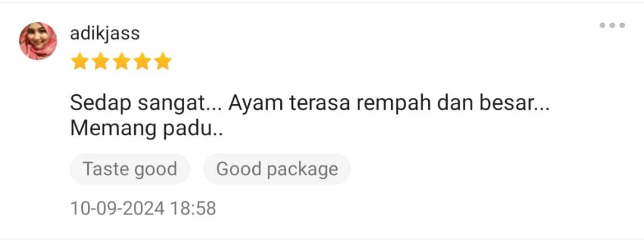Tap the second rating star
The image size is (644, 240).
pos(101,61)
